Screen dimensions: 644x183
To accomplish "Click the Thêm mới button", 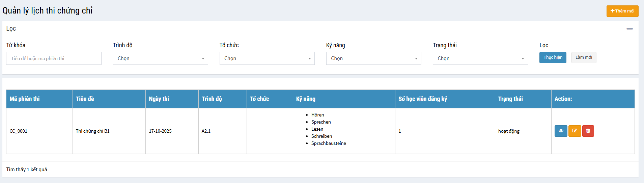I will click(x=622, y=11).
